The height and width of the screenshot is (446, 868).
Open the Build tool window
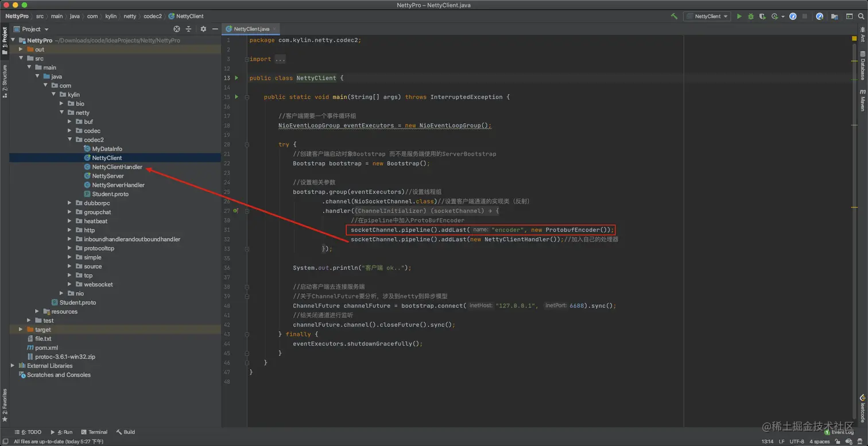pos(126,432)
